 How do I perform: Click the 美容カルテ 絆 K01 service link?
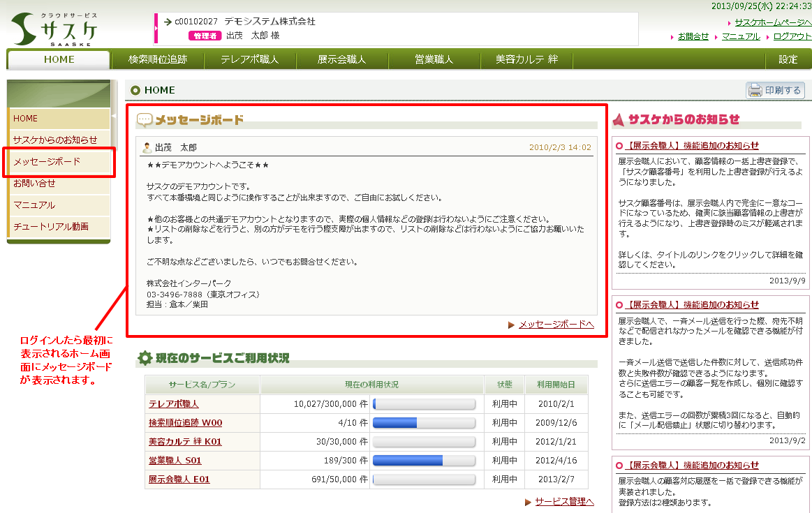pyautogui.click(x=185, y=442)
